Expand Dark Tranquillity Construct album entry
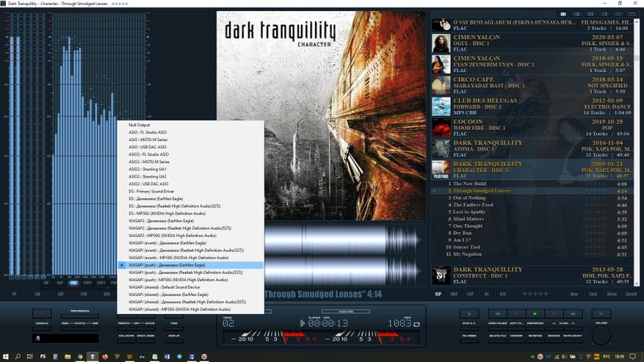The width and height of the screenshot is (644, 362). (x=532, y=275)
